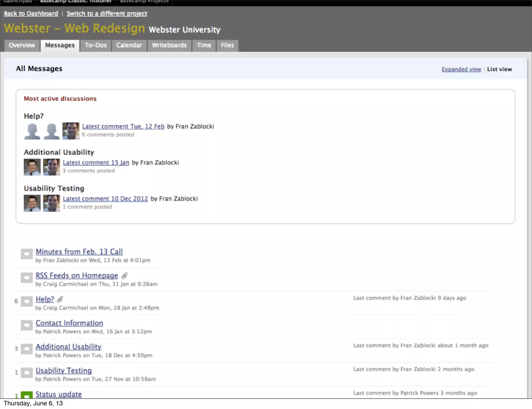
Task: Click Back to Dashboard link
Action: point(31,13)
